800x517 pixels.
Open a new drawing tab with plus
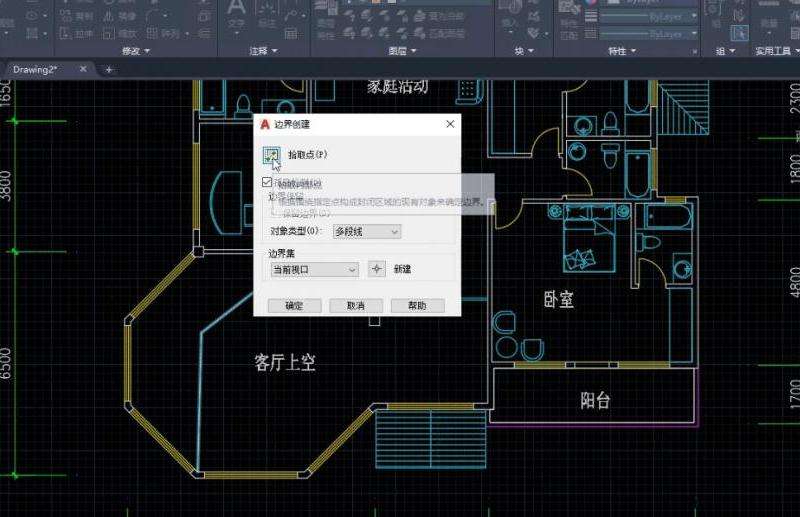(109, 70)
